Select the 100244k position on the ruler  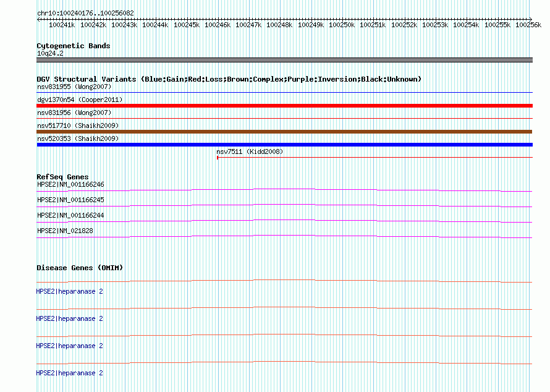click(155, 25)
